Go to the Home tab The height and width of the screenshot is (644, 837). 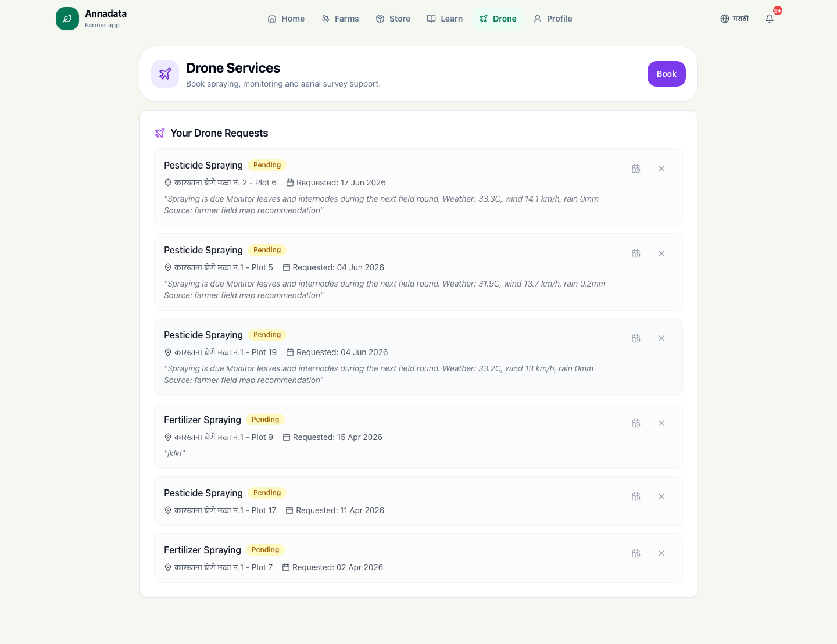(x=286, y=19)
